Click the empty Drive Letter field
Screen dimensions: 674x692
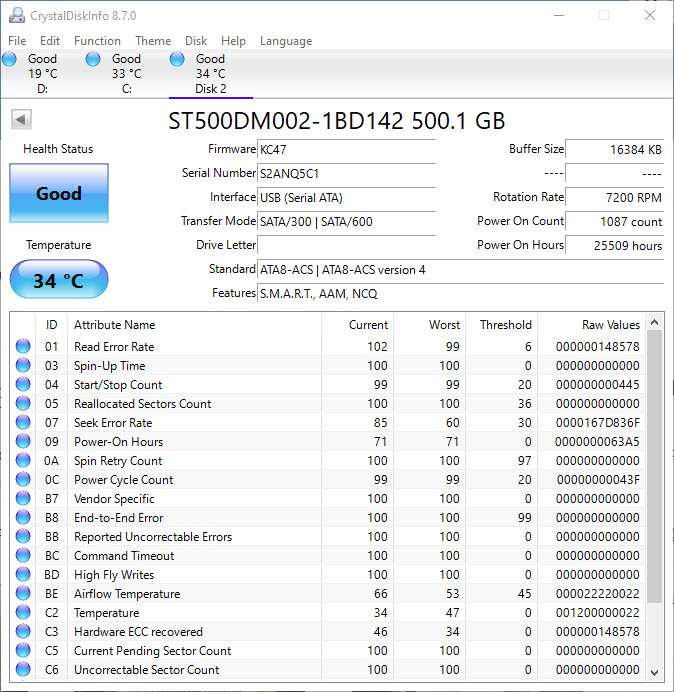tap(346, 245)
